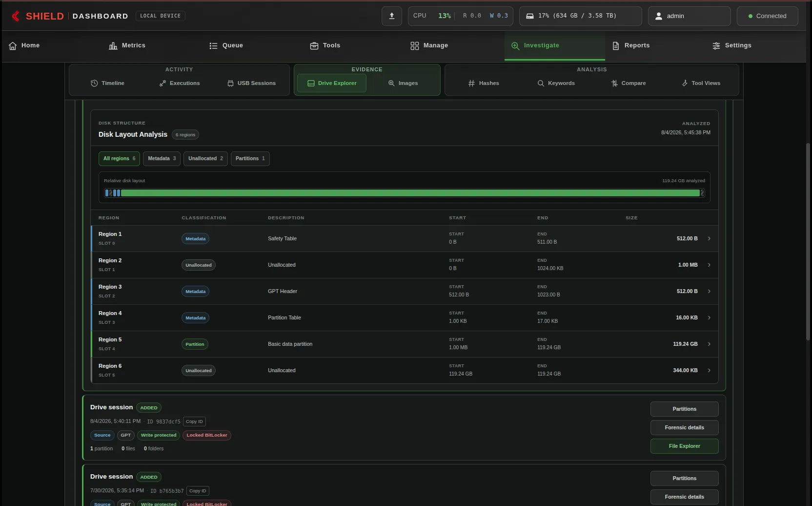
Task: Click the Metrics bar chart icon
Action: pyautogui.click(x=113, y=45)
